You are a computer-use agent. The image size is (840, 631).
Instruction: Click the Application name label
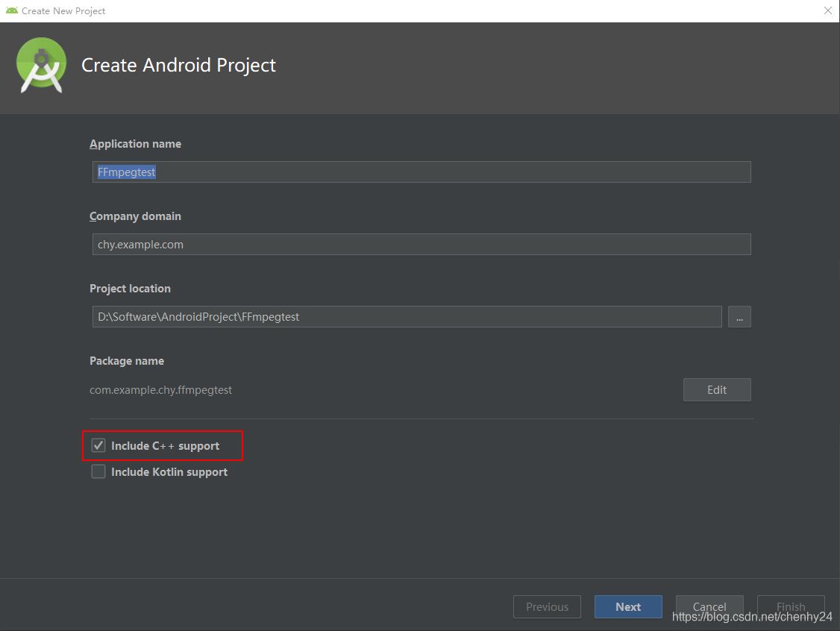coord(136,144)
